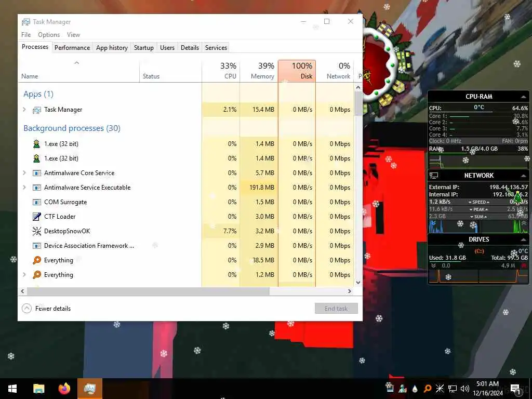
Task: Collapse the NETWORK gadget panel
Action: coord(523,176)
